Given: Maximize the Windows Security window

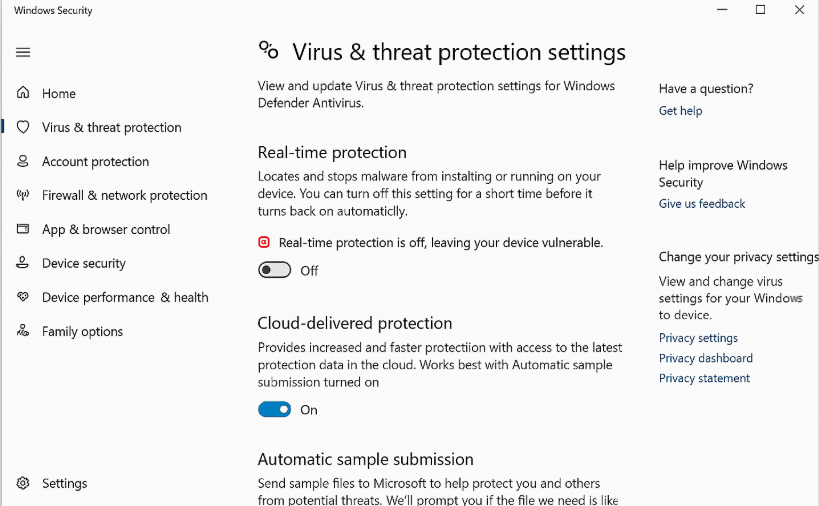Looking at the screenshot, I should pos(760,10).
